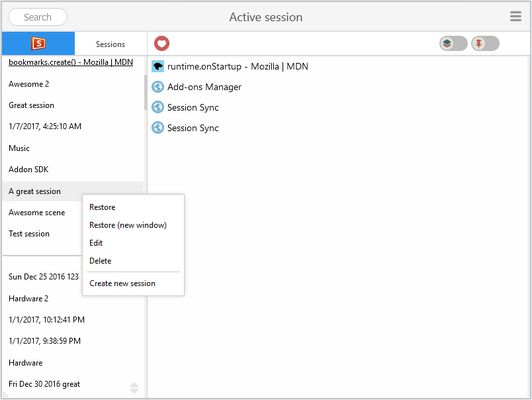
Task: Select the orange Session Sync logo tab
Action: (38, 43)
